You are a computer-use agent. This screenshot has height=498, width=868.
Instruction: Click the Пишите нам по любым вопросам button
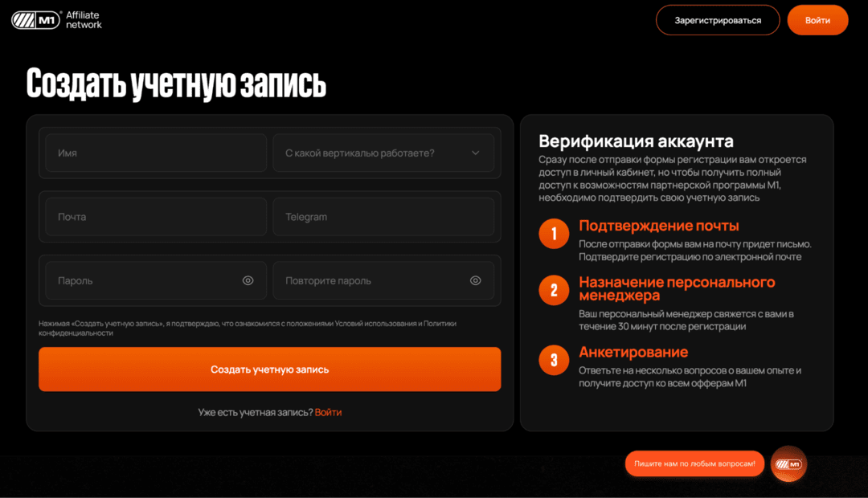pos(694,463)
